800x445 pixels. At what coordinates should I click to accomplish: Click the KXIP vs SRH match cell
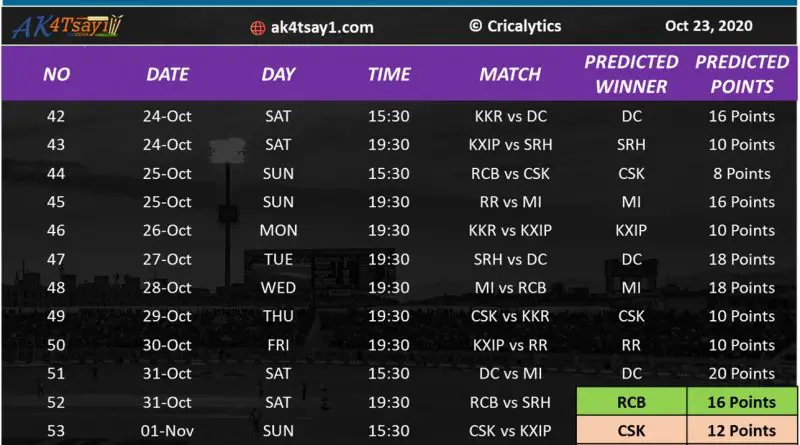point(510,145)
